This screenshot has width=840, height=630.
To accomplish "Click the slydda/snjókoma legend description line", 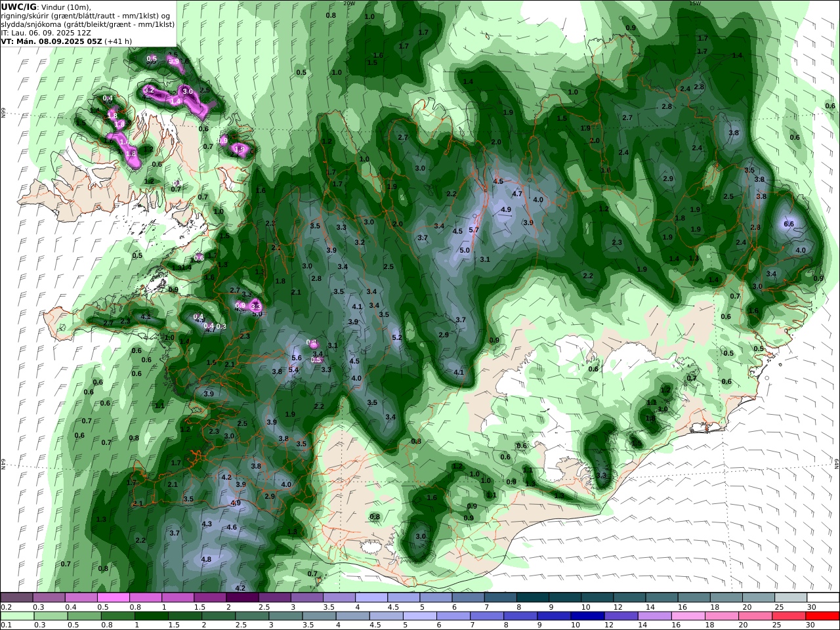I will pos(87,24).
